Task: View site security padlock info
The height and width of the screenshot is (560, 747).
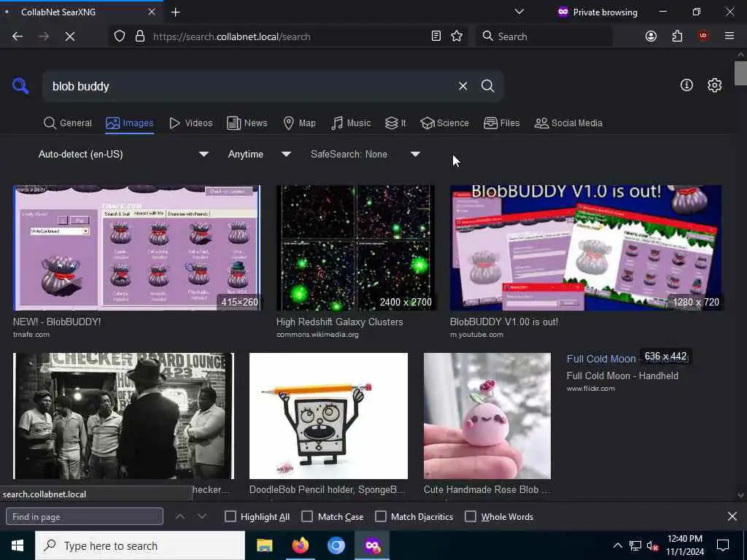Action: pyautogui.click(x=139, y=36)
